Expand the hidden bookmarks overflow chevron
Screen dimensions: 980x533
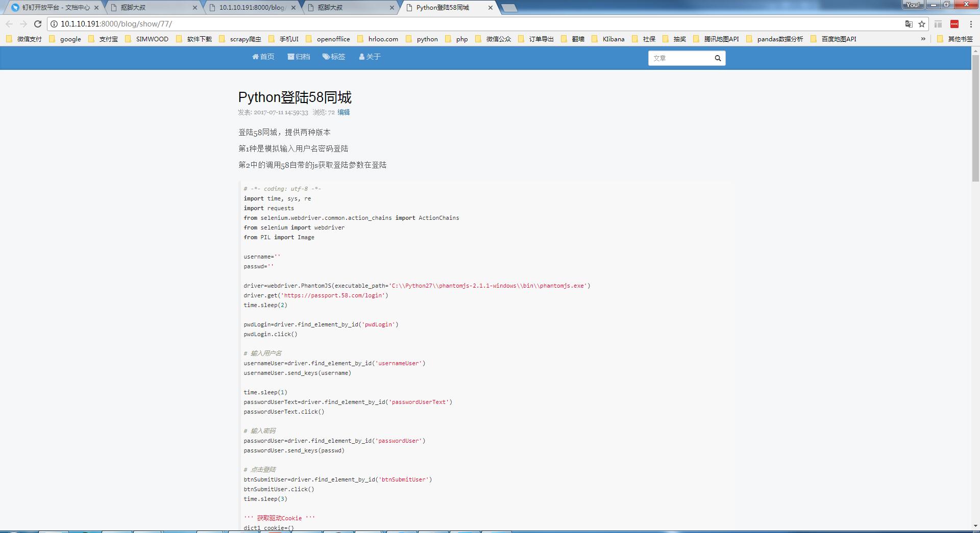pos(923,39)
